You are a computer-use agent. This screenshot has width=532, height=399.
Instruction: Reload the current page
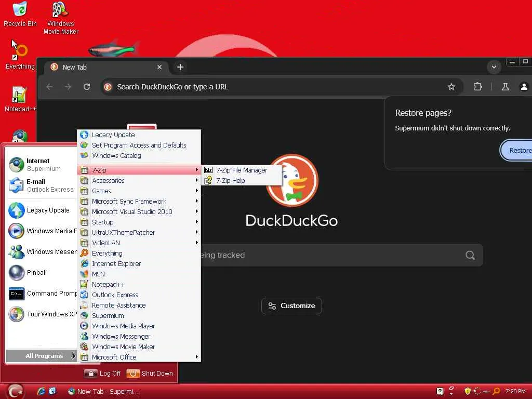pyautogui.click(x=87, y=87)
